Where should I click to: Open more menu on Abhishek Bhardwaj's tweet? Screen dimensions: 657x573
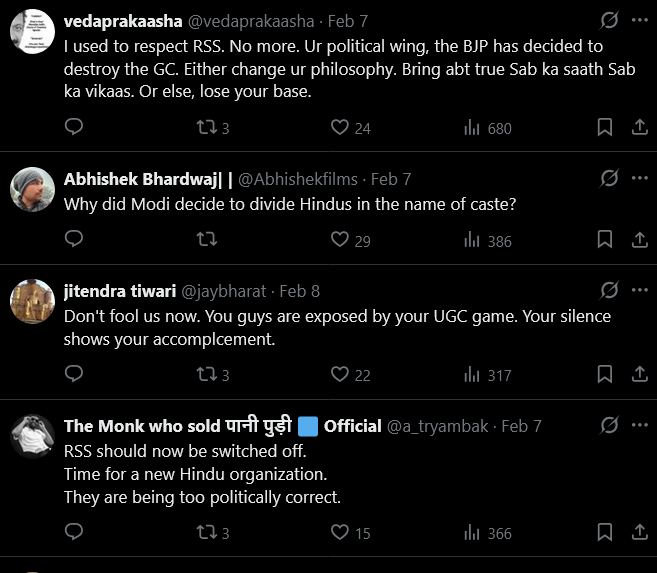click(x=640, y=178)
